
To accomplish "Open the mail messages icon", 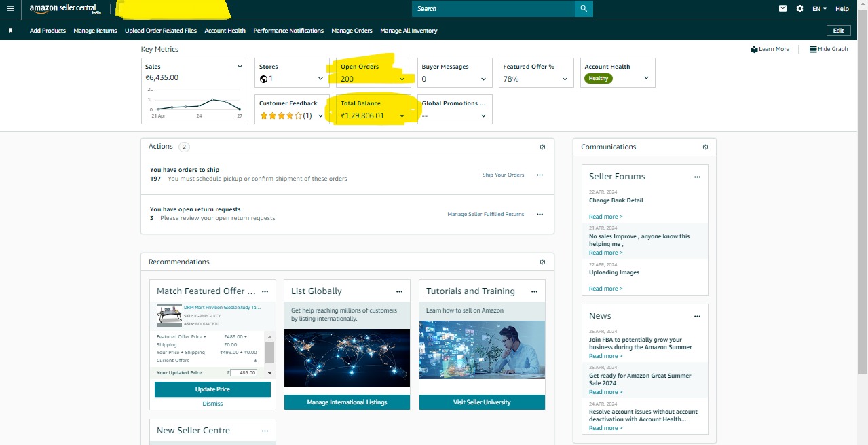I will pos(782,9).
